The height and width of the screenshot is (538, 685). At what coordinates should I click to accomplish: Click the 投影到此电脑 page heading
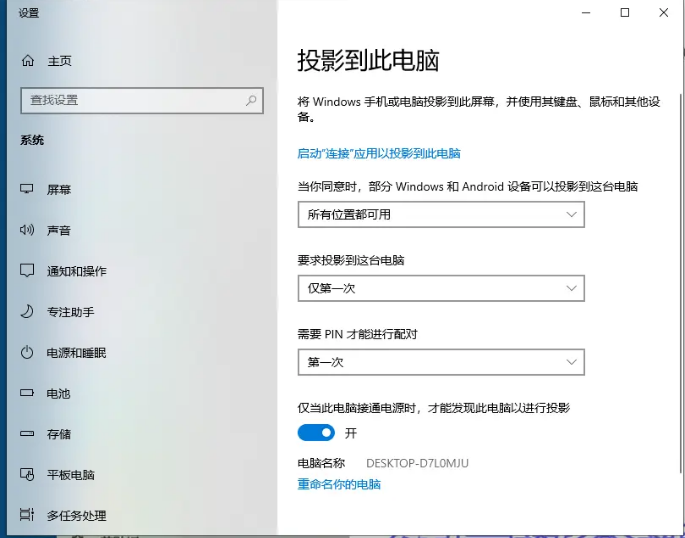[x=368, y=60]
